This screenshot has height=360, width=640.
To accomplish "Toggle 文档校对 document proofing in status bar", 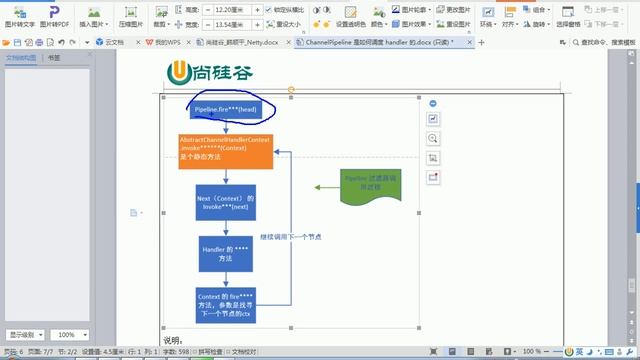I will pyautogui.click(x=241, y=352).
